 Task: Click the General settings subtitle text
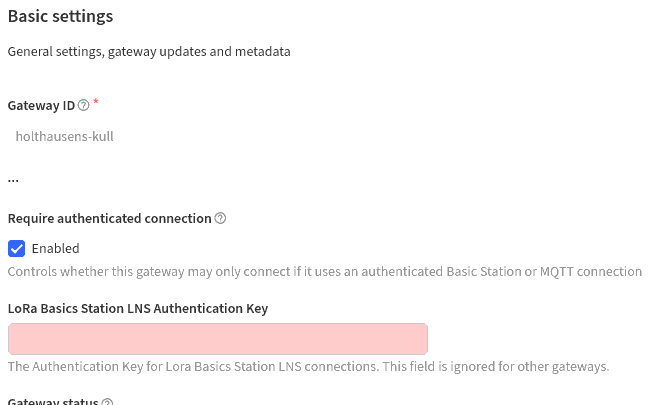click(x=149, y=51)
